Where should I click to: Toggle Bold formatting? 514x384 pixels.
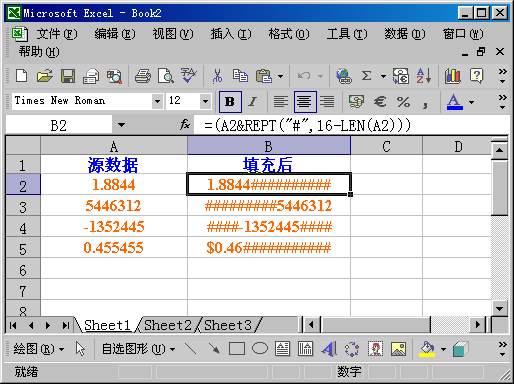point(230,102)
